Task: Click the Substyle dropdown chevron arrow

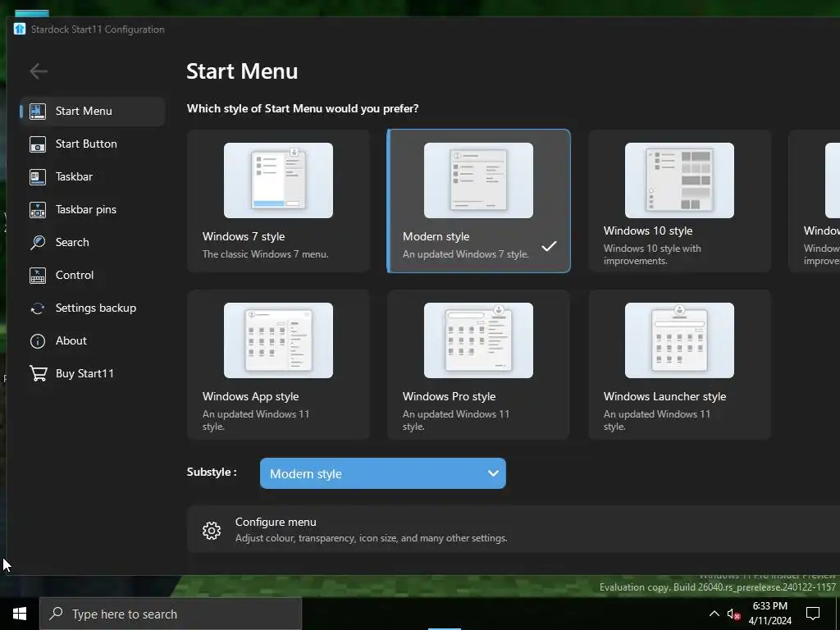Action: click(x=493, y=473)
